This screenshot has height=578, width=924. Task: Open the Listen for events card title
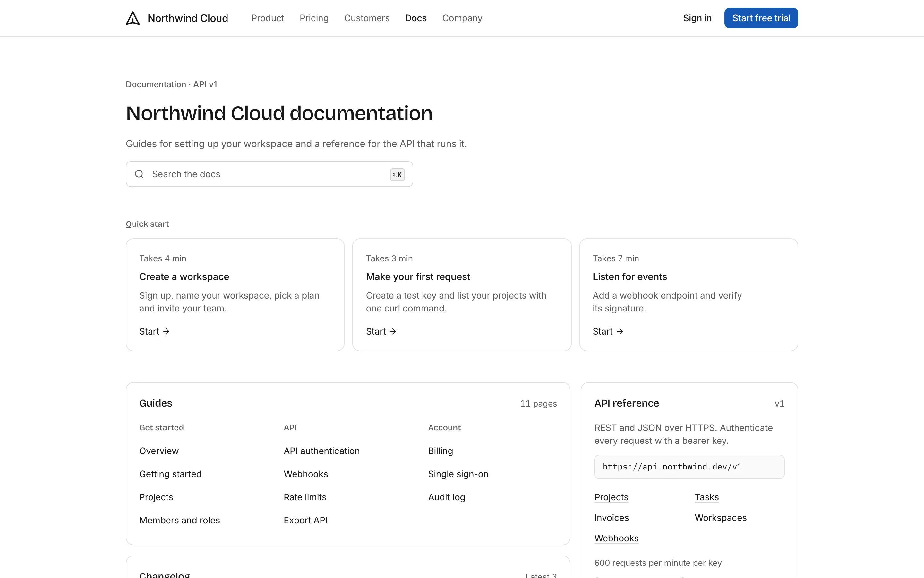pyautogui.click(x=629, y=276)
